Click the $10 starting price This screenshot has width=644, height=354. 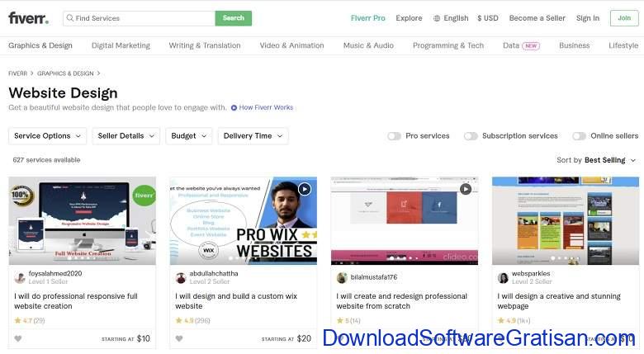(x=144, y=339)
